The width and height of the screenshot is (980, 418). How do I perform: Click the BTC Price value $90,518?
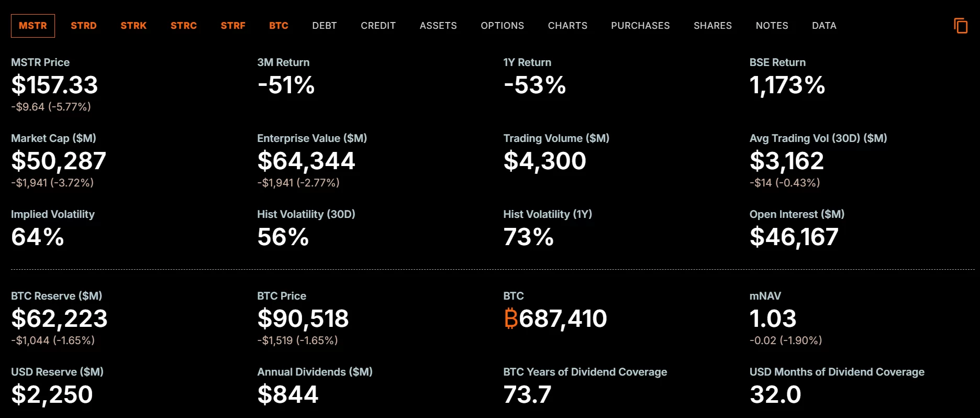pos(303,318)
